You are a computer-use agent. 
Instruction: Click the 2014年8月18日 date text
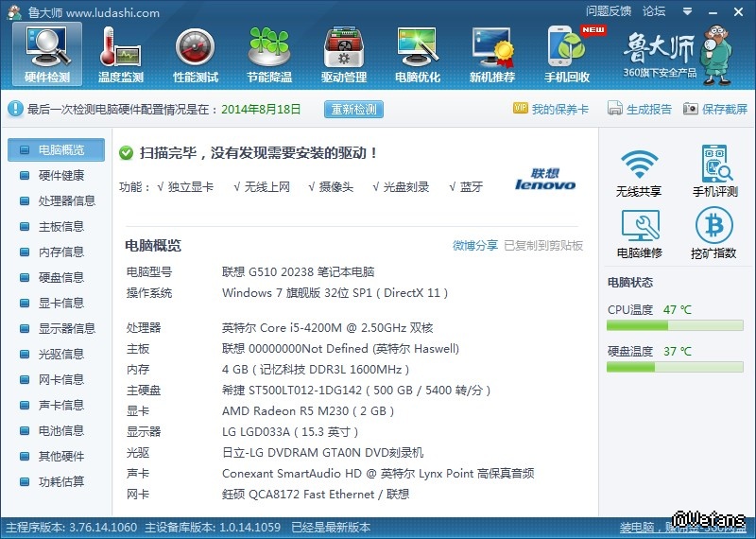coord(261,109)
